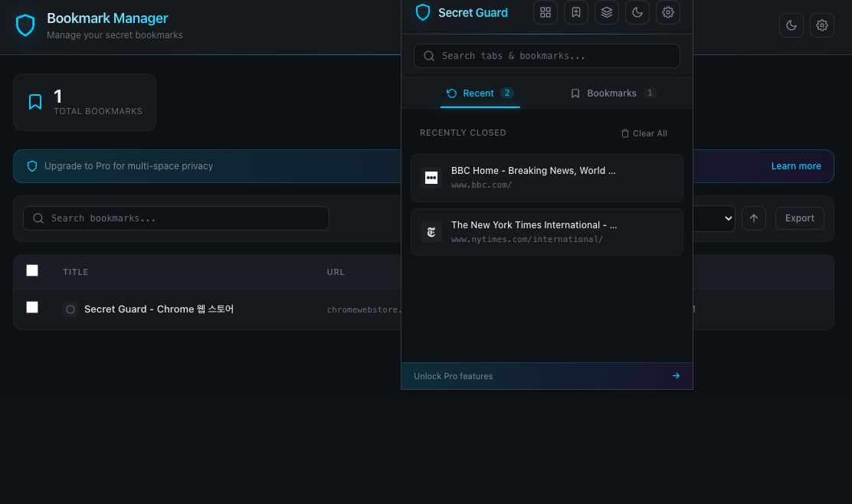Viewport: 852px width, 504px height.
Task: Check the Secret Guard Chrome bookmark checkbox
Action: 31,307
